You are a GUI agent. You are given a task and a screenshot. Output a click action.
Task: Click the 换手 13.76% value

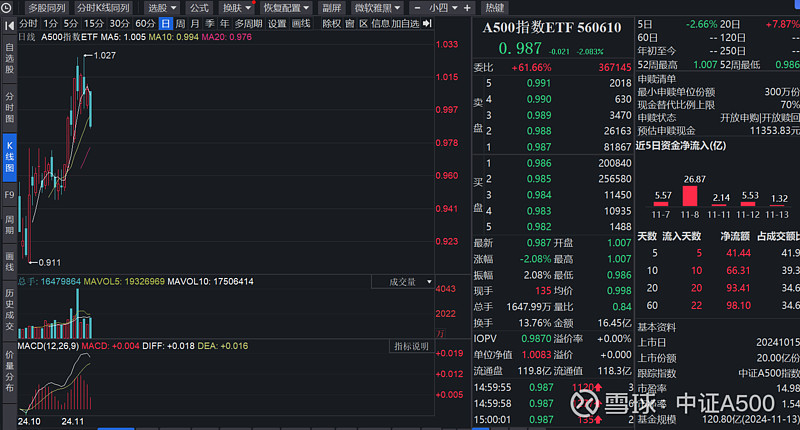pyautogui.click(x=534, y=323)
